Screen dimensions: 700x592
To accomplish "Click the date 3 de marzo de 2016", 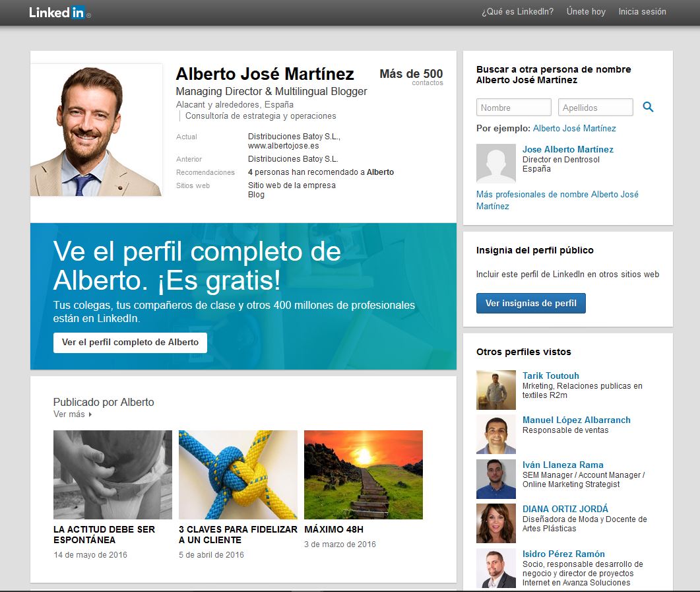I will pos(340,544).
